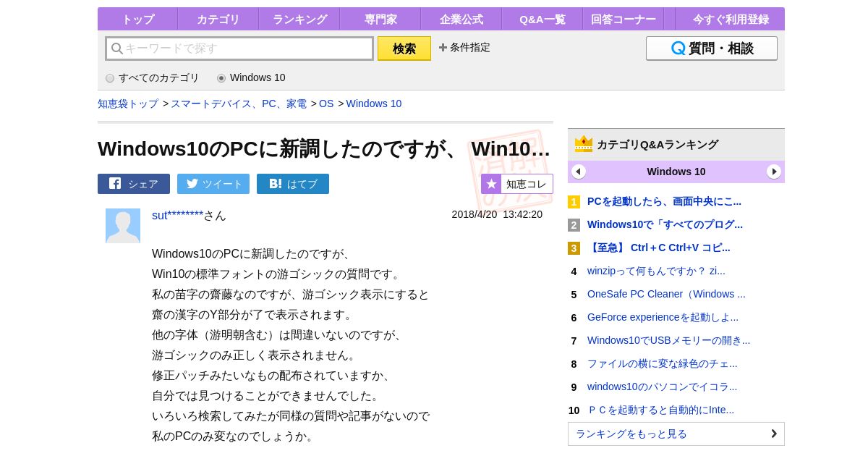Click the question title Windows10のPCに新調
Screen dimensions: 868x456
(x=324, y=148)
